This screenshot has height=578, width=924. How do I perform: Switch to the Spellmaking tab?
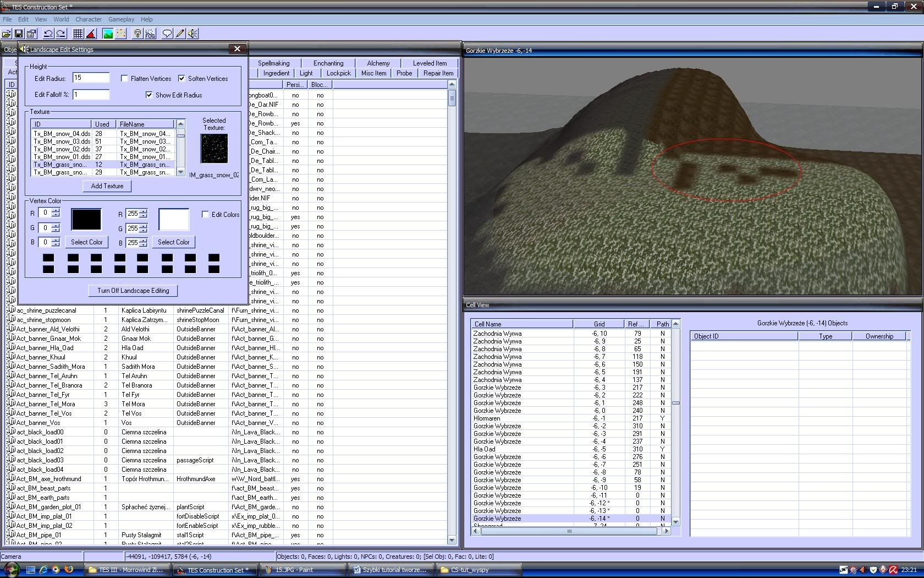(273, 63)
